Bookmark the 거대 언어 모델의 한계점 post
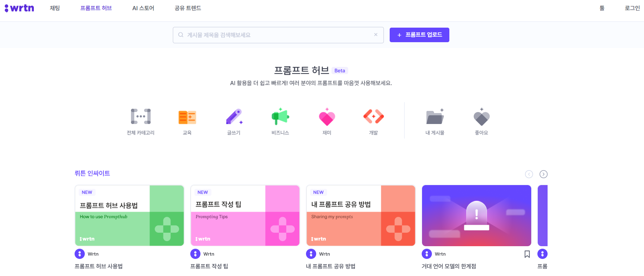The image size is (644, 276). pyautogui.click(x=527, y=254)
